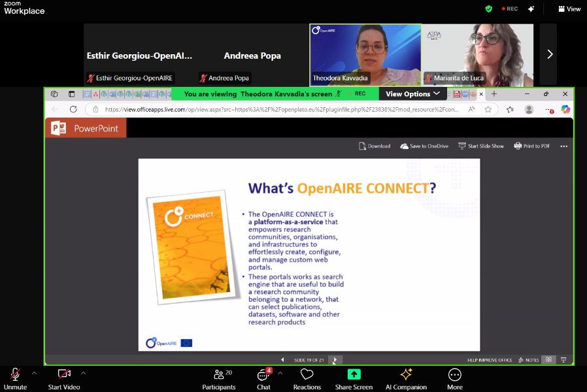Open AI Companion
Viewport: 587px width, 392px height.
(406, 379)
